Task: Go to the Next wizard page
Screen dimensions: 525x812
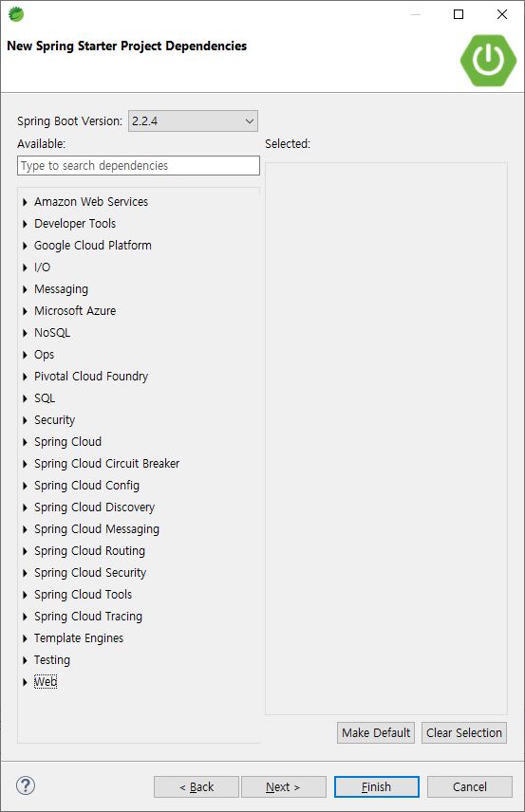Action: 284,786
